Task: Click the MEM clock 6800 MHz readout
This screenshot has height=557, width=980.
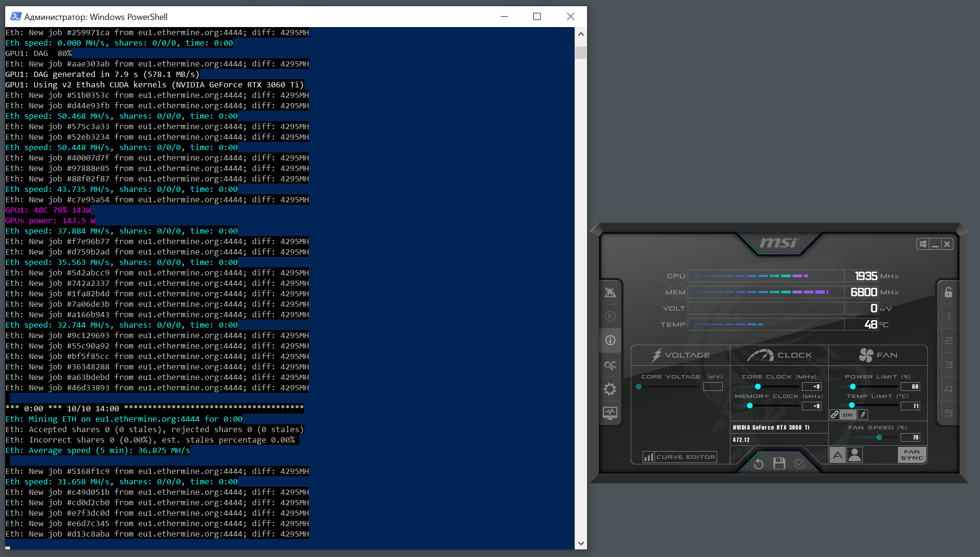Action: [x=864, y=292]
